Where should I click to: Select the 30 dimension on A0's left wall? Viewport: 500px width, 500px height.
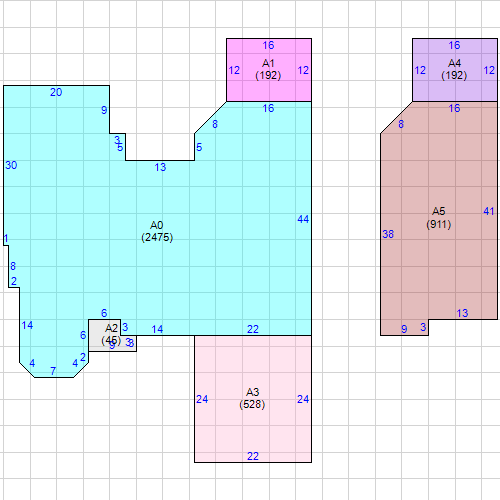point(11,165)
